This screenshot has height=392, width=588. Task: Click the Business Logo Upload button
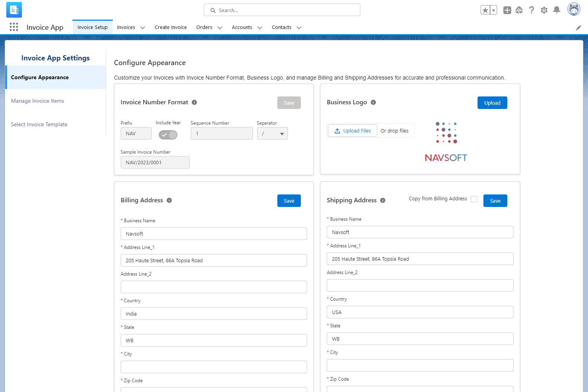pyautogui.click(x=492, y=103)
